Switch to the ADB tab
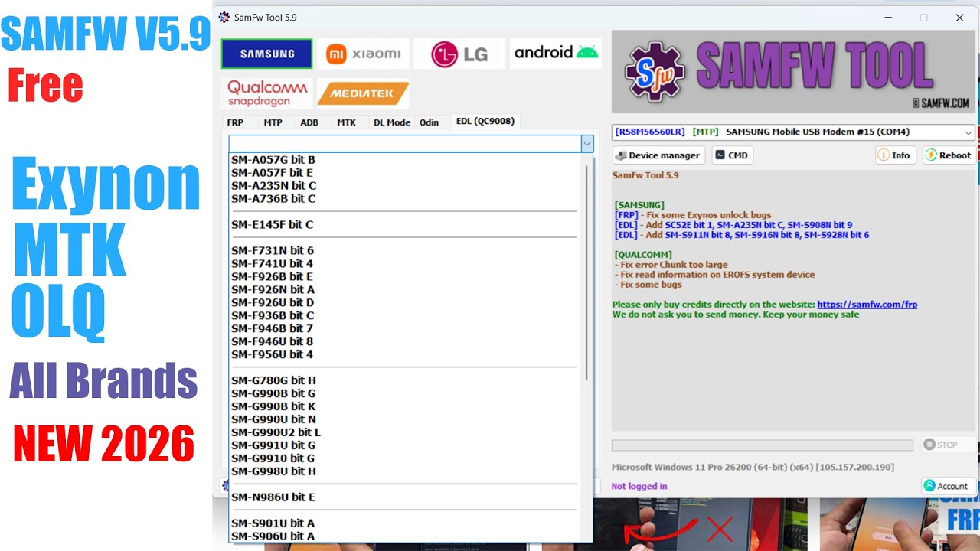The width and height of the screenshot is (980, 551). (x=309, y=122)
